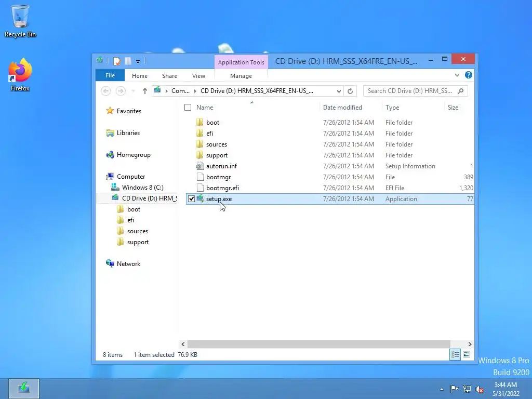The height and width of the screenshot is (399, 532).
Task: Open the recent locations dropdown arrow
Action: pos(133,91)
